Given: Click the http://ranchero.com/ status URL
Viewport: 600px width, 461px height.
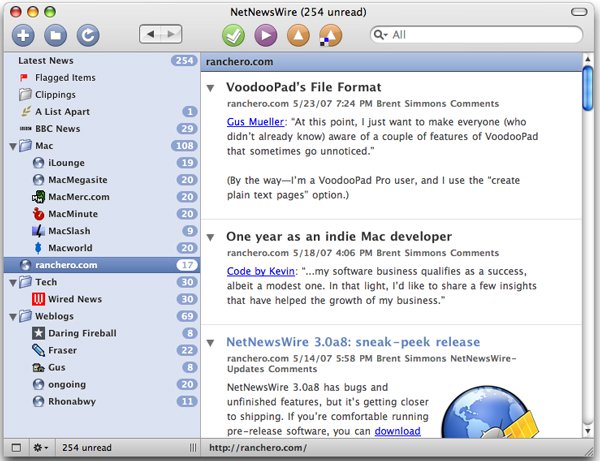Looking at the screenshot, I should point(258,448).
